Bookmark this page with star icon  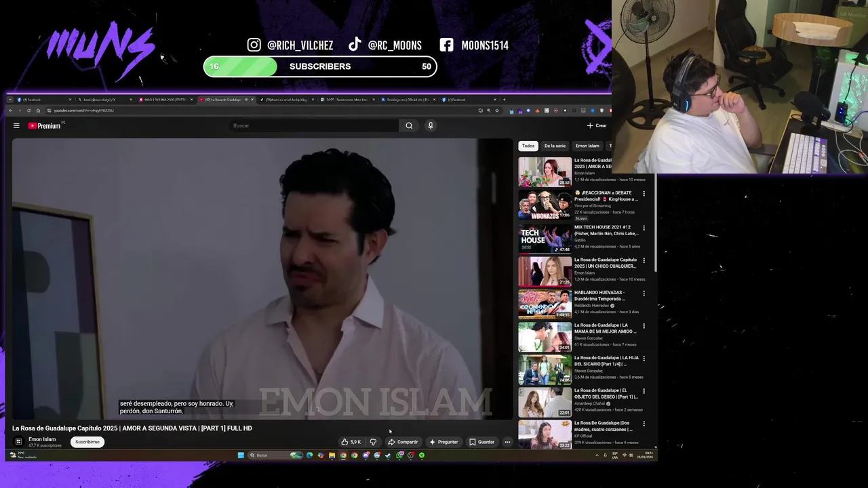[x=497, y=110]
